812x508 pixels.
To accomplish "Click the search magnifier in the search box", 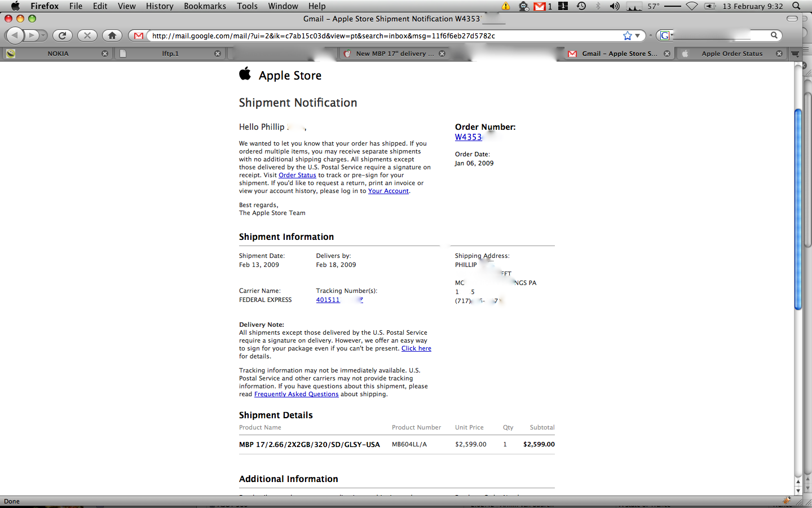I will tap(774, 35).
